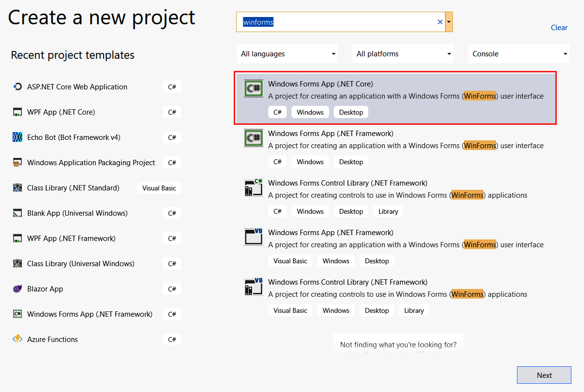
Task: Select Visual Basic Windows Forms App (.NET Framework) title
Action: tap(331, 232)
